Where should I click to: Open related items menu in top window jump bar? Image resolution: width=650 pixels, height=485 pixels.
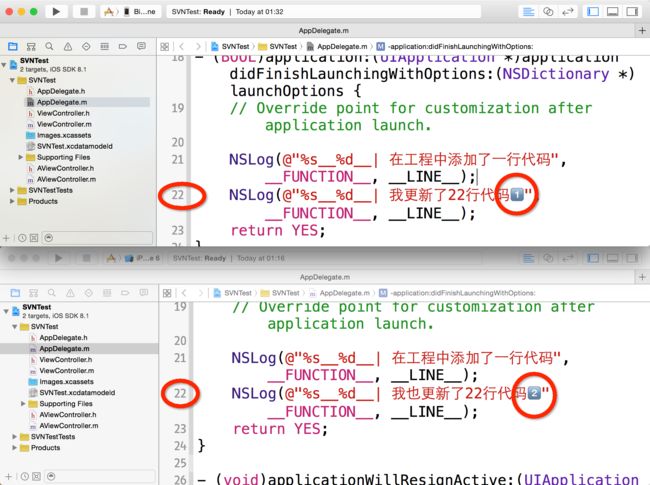(165, 47)
